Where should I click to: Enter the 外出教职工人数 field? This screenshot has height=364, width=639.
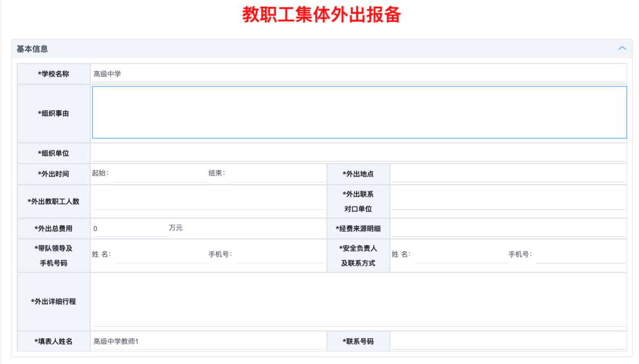(208, 201)
